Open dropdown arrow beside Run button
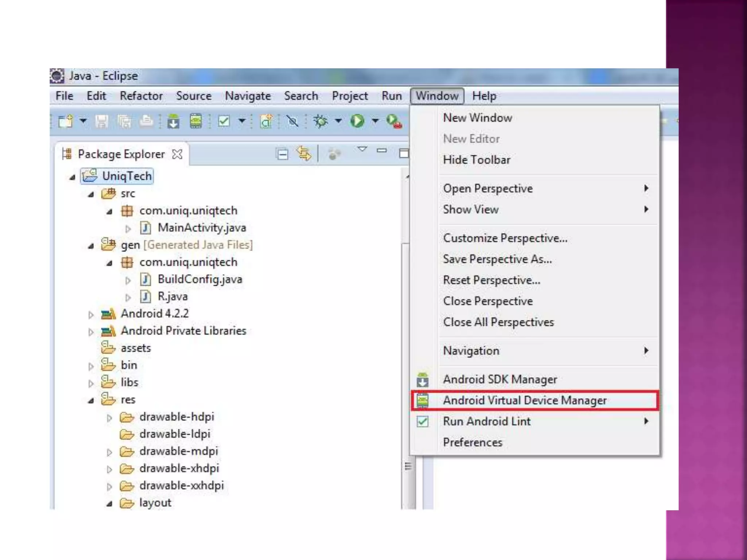Viewport: 747px width, 560px height. click(x=375, y=121)
